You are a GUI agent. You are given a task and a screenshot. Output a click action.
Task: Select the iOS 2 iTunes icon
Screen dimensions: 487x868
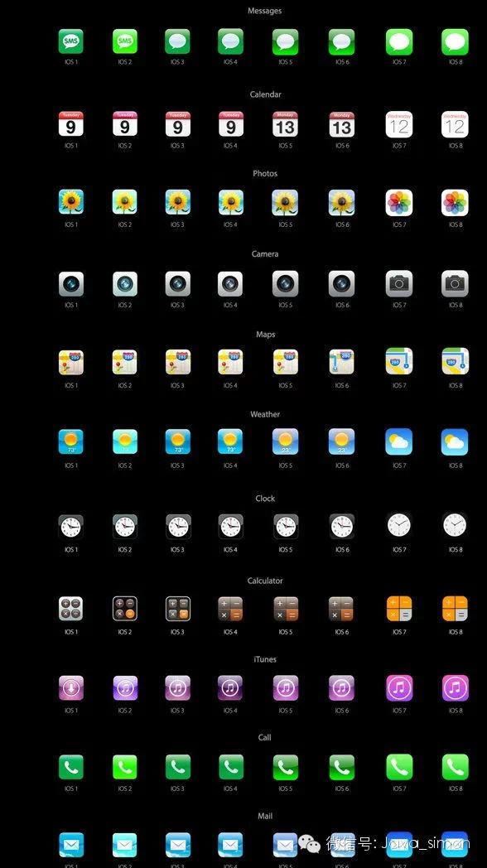[x=124, y=687]
